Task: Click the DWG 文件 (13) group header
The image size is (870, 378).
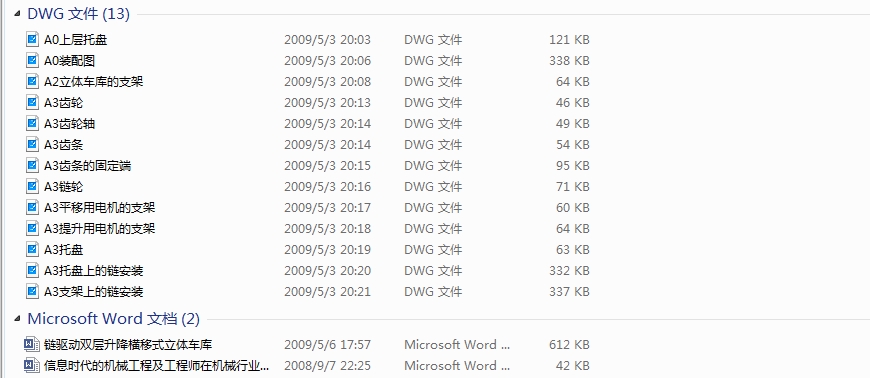Action: pyautogui.click(x=78, y=14)
